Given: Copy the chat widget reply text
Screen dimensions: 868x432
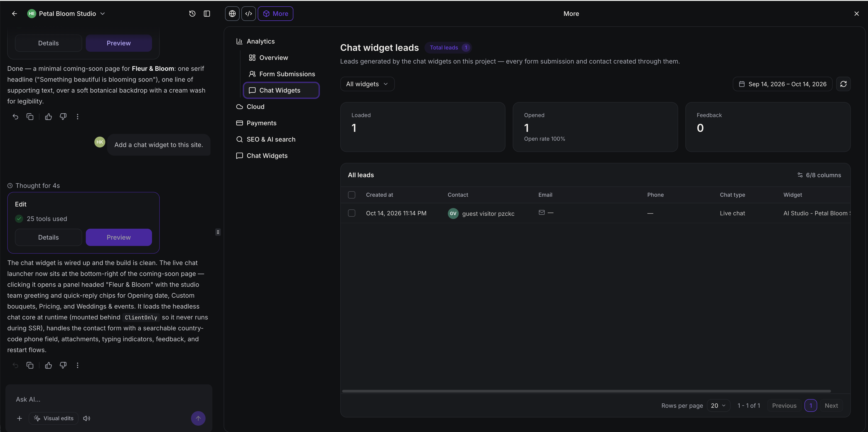Looking at the screenshot, I should tap(30, 365).
